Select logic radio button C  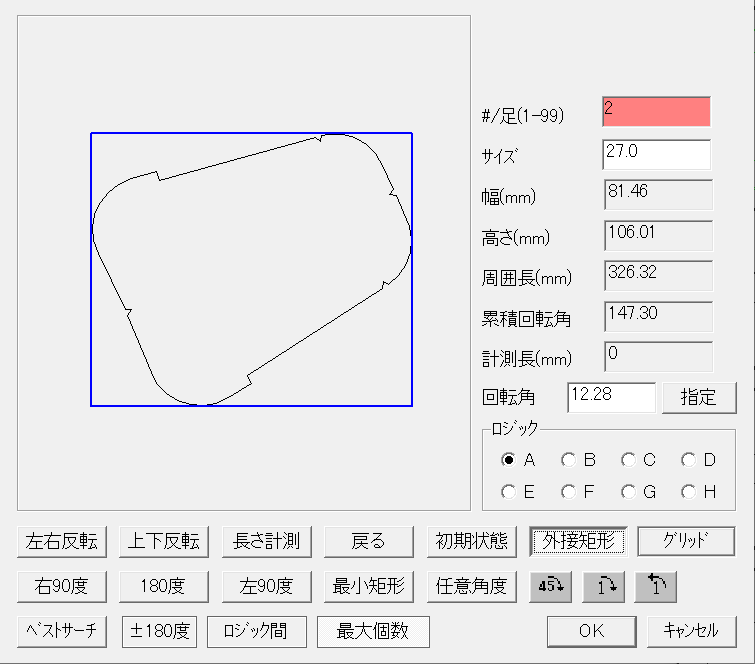tap(628, 460)
